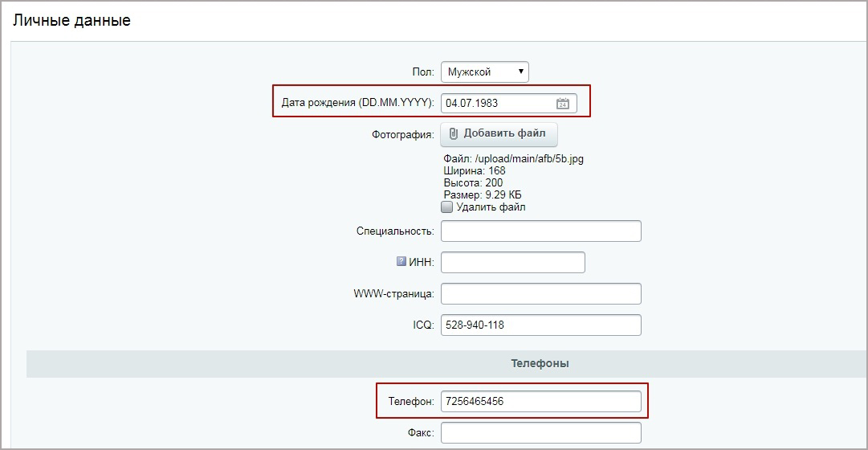Click the Телефоны section header
This screenshot has height=450, width=868.
(540, 363)
